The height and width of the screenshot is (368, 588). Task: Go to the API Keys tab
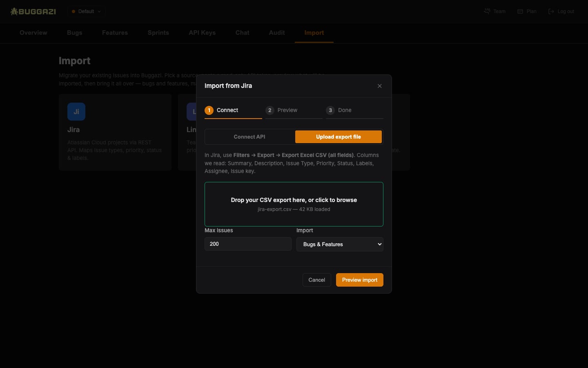202,33
